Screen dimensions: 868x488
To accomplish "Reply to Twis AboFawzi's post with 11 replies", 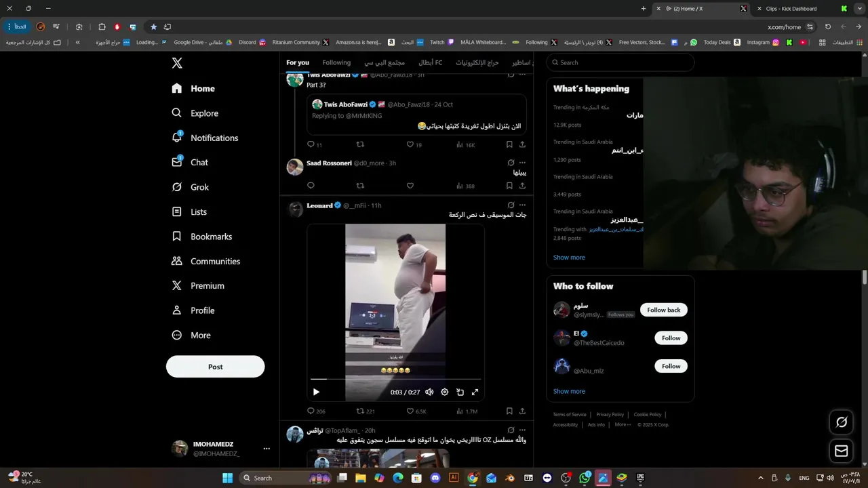I will point(315,144).
